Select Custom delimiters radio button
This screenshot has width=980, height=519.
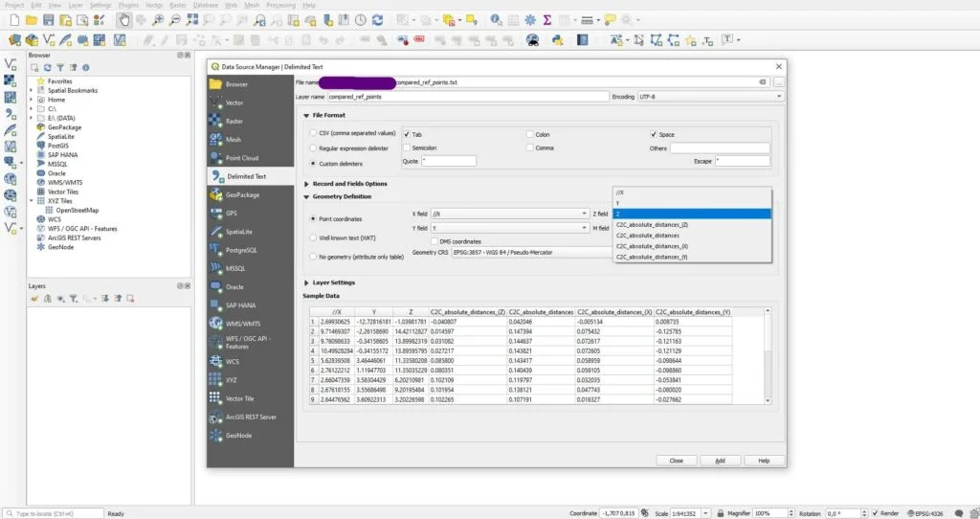[313, 163]
